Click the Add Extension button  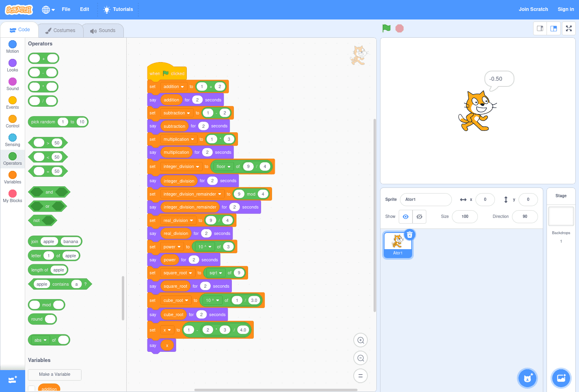13,380
